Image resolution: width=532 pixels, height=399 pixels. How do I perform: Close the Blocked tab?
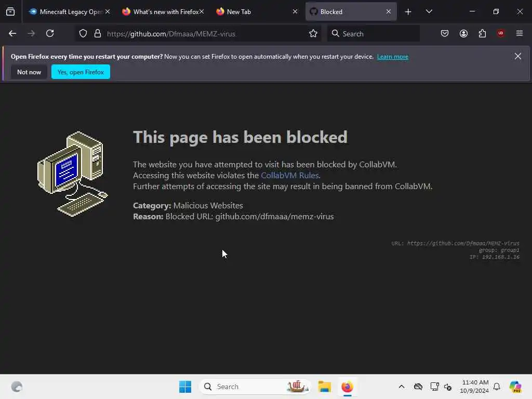[389, 11]
